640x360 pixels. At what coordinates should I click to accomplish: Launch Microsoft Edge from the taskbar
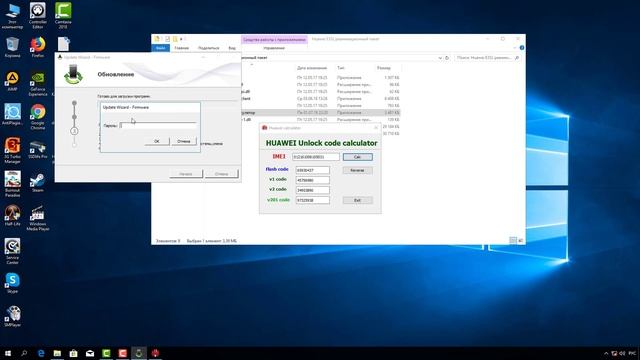click(41, 353)
